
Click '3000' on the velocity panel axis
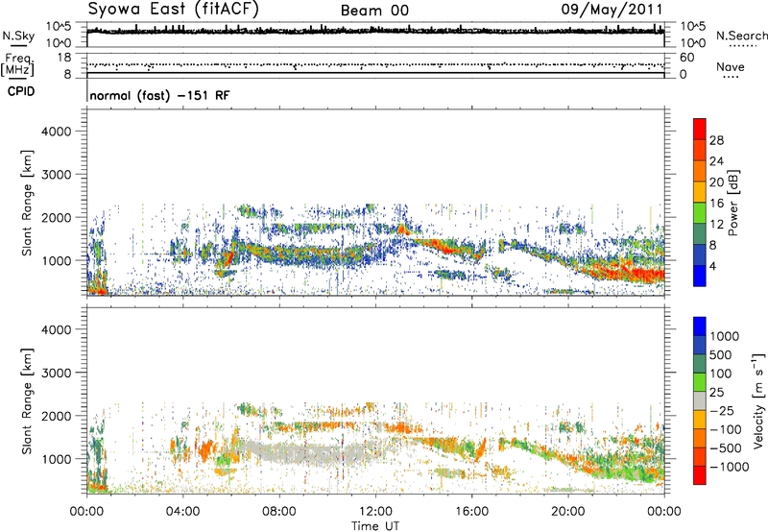point(56,373)
